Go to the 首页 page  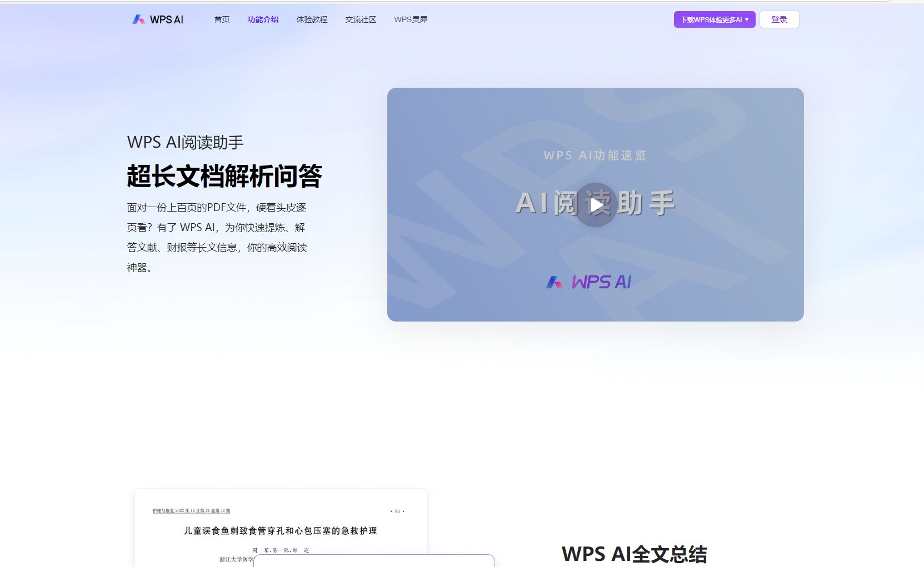[222, 19]
